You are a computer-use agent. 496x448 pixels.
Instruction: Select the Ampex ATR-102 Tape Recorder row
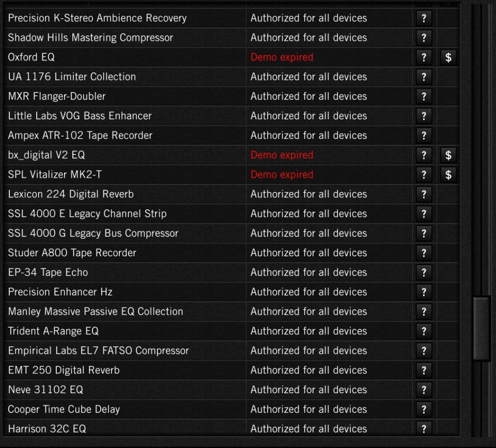click(80, 135)
